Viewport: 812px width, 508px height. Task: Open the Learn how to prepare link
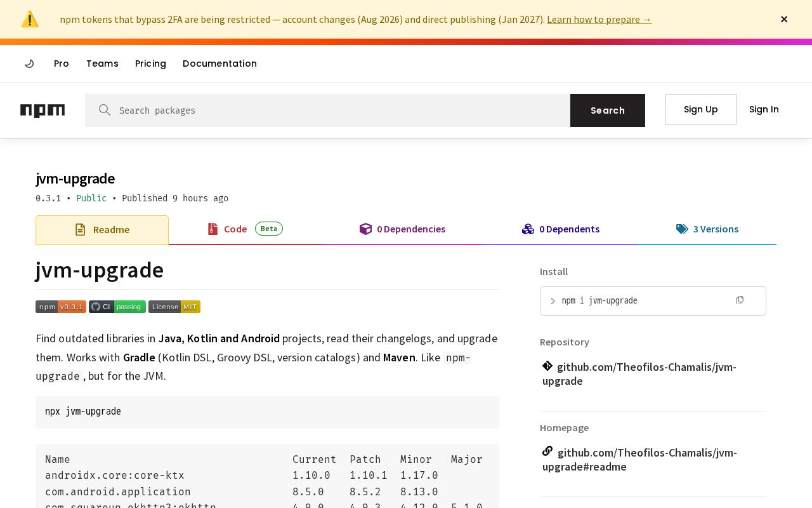(599, 19)
